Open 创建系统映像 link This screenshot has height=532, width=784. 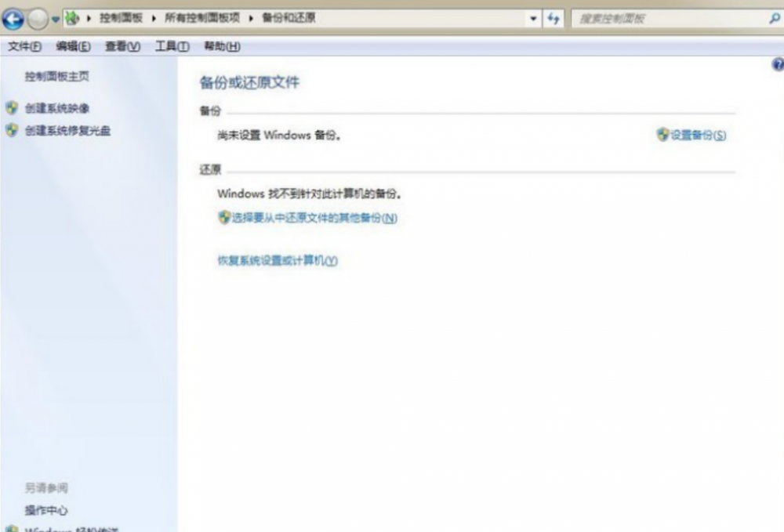(x=57, y=108)
